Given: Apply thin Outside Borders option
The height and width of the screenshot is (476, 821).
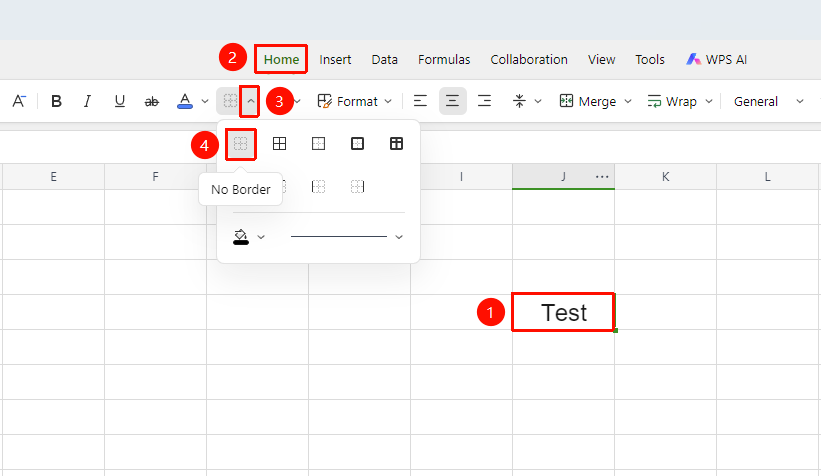Looking at the screenshot, I should point(318,143).
